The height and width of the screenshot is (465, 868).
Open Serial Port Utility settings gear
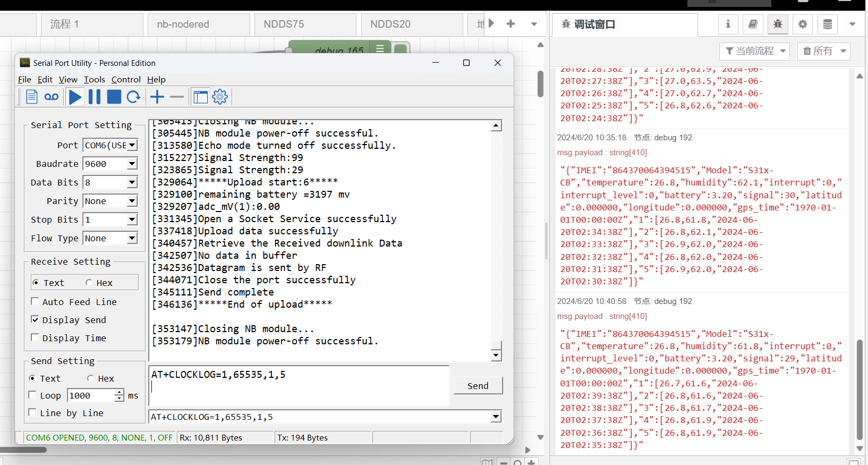(x=220, y=97)
